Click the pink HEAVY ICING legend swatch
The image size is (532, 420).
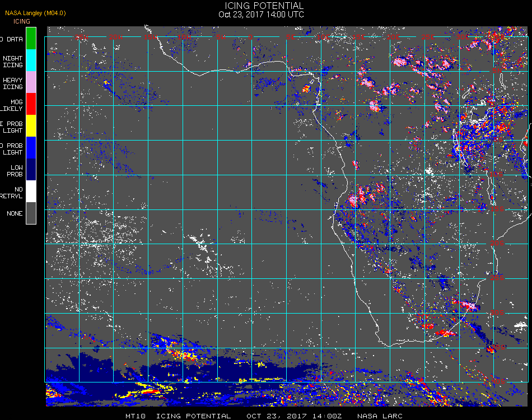[x=31, y=82]
